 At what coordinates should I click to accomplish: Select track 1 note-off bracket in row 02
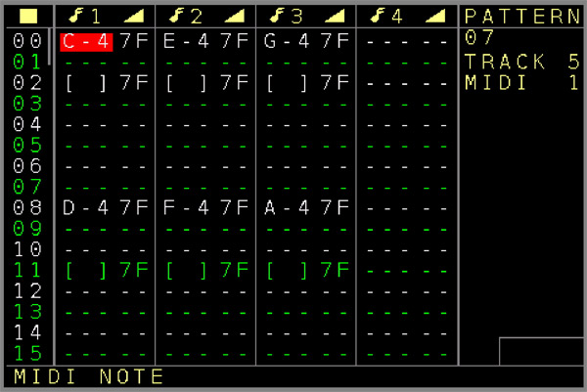86,83
